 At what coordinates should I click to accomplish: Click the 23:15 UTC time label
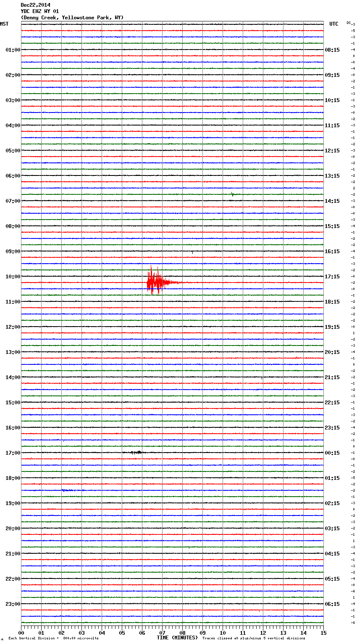point(332,428)
